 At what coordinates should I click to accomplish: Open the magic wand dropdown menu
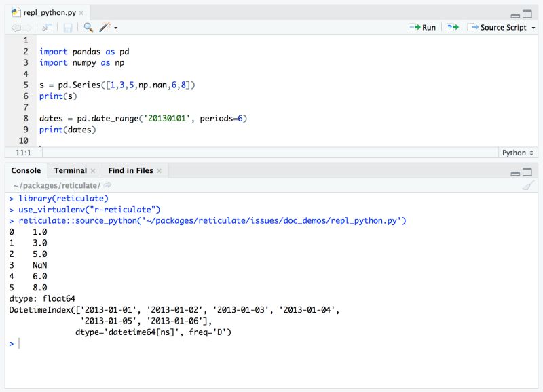coord(115,27)
